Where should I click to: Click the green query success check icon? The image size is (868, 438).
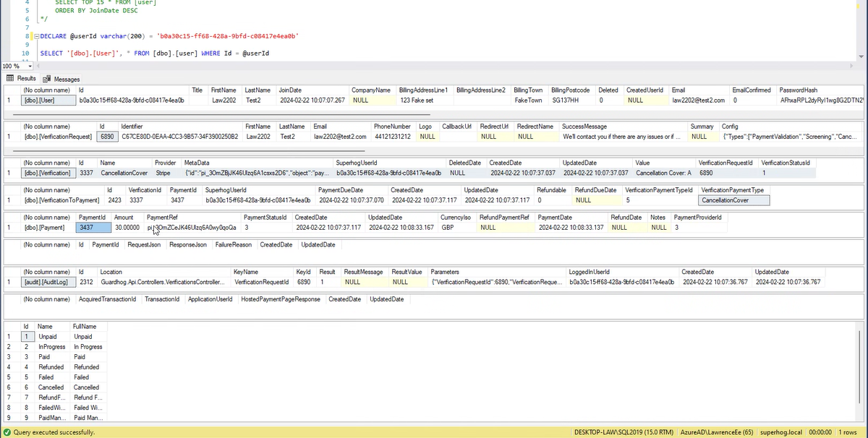point(7,432)
